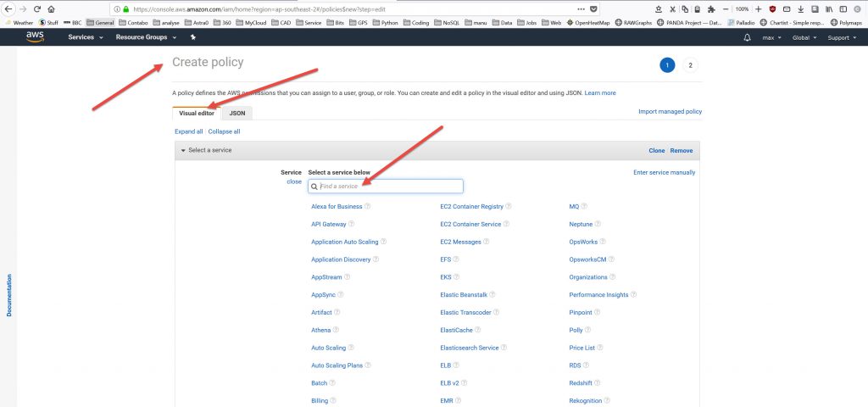868x407 pixels.
Task: Open the Global region dropdown
Action: click(804, 38)
